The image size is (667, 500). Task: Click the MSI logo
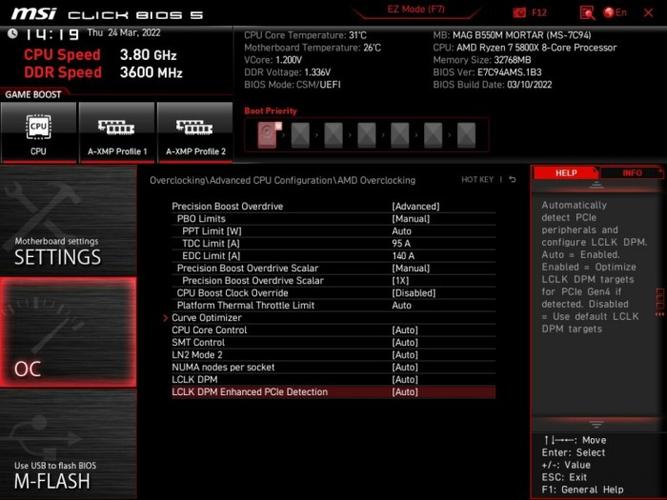pyautogui.click(x=34, y=14)
